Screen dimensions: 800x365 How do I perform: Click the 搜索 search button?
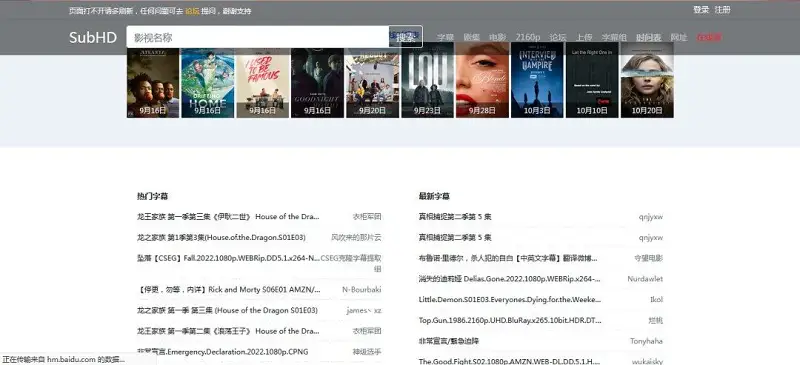coord(406,37)
